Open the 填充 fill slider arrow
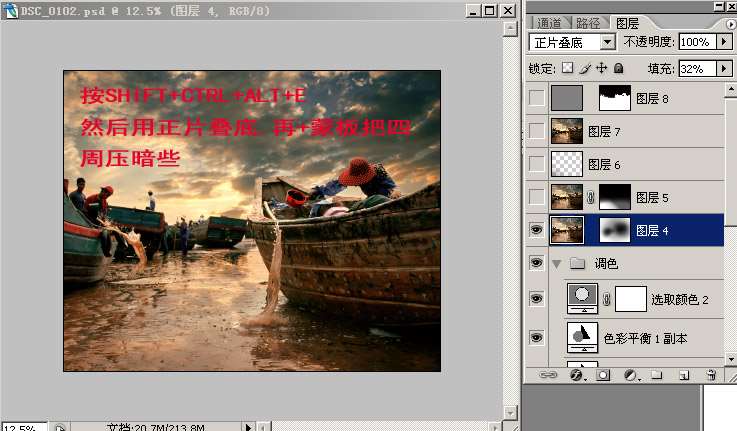Screen dimensions: 737x431 (724, 69)
